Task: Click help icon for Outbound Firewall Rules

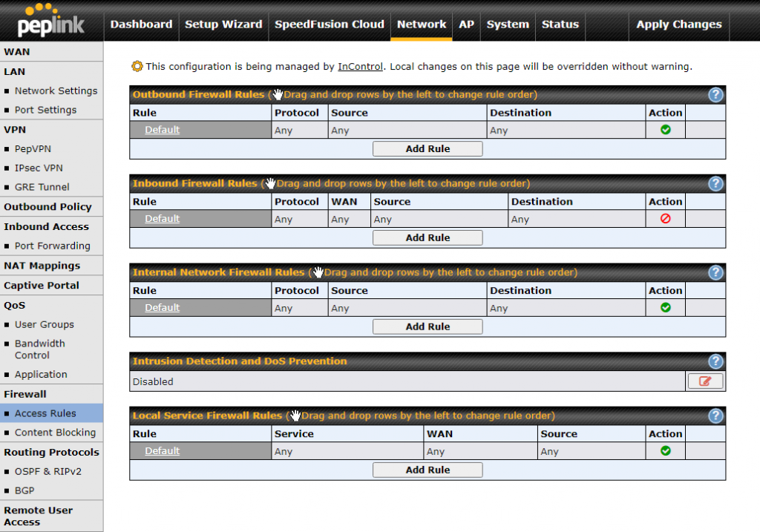Action: click(715, 95)
